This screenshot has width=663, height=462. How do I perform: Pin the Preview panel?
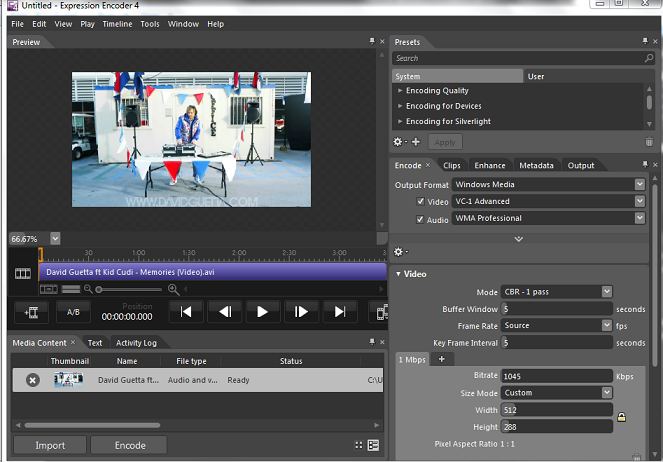tap(372, 41)
